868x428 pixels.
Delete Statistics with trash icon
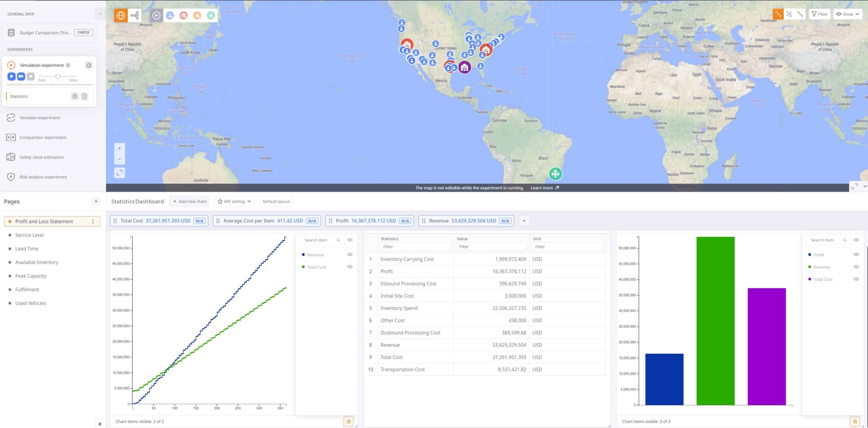pyautogui.click(x=84, y=96)
